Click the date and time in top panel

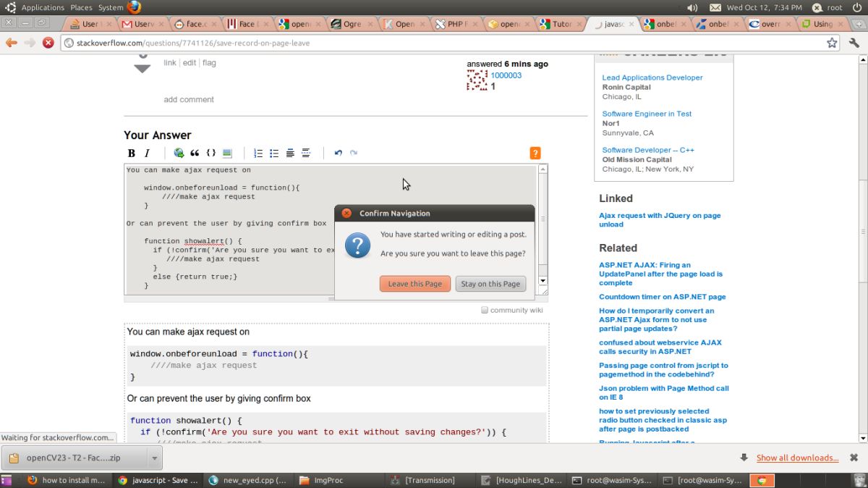point(764,7)
